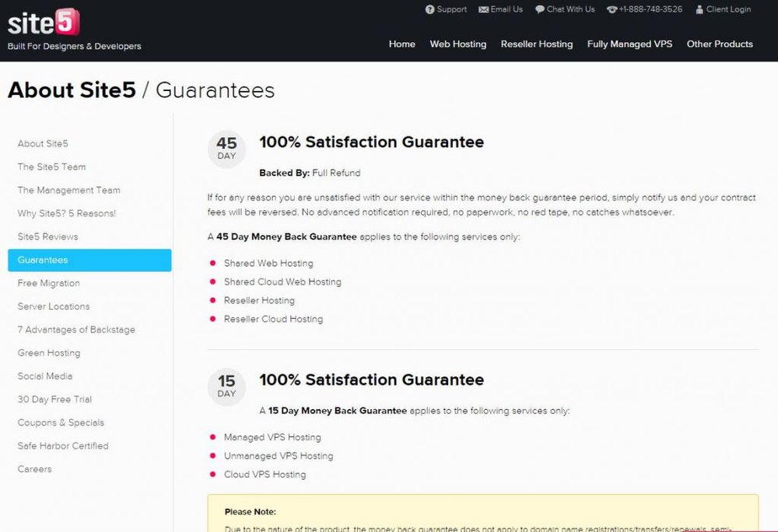778x532 pixels.
Task: Open The Management Team sidebar link
Action: 68,190
